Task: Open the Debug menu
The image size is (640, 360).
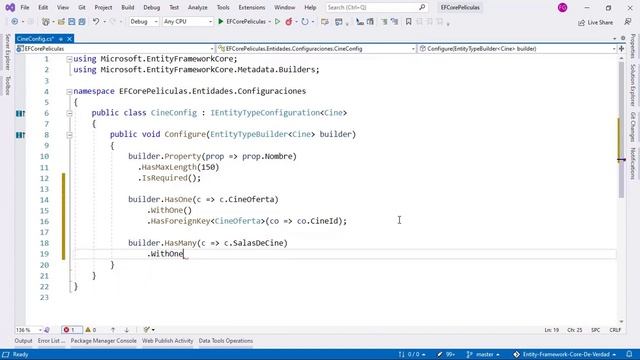Action: point(151,7)
